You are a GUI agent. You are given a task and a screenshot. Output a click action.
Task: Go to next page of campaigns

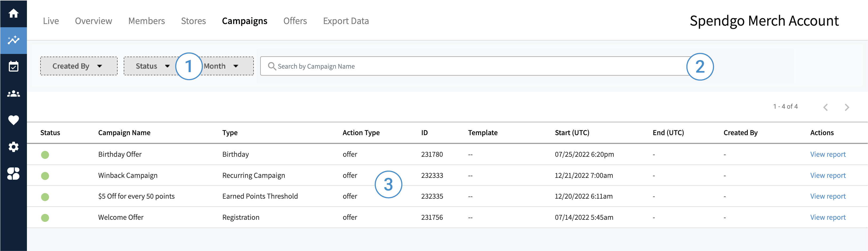[x=847, y=107]
